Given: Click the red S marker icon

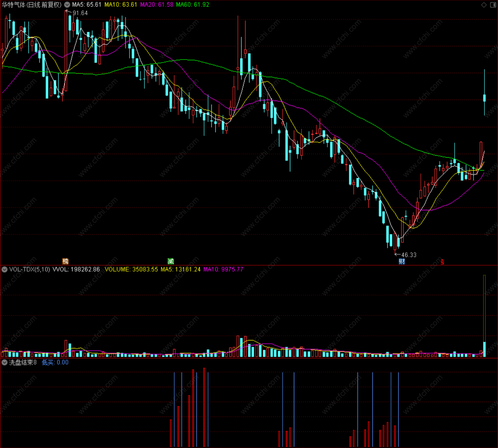Looking at the screenshot, I should point(442,262).
